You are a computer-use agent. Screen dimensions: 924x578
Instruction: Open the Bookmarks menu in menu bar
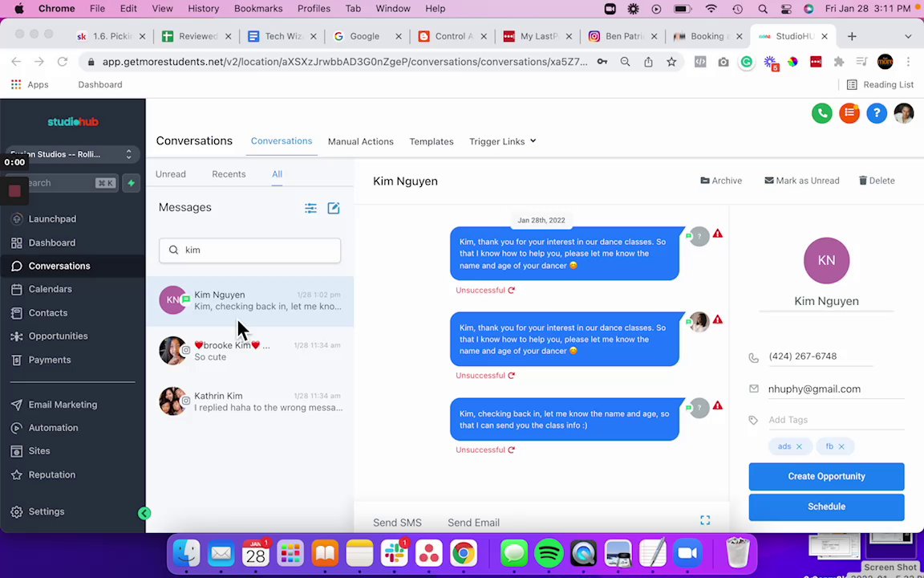click(x=258, y=8)
